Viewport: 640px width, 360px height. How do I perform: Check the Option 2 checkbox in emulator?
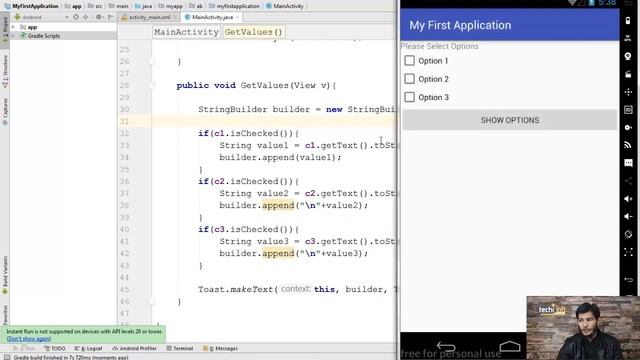point(409,79)
